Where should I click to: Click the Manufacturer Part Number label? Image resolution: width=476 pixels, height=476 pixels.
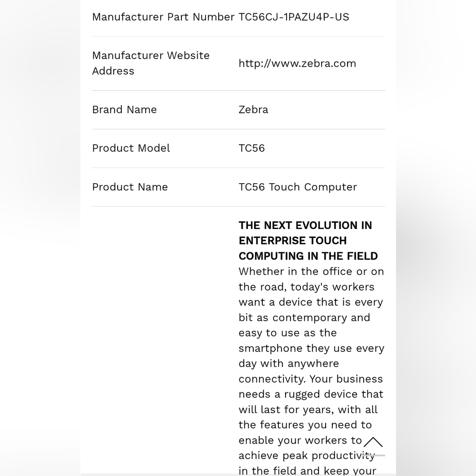(x=163, y=17)
